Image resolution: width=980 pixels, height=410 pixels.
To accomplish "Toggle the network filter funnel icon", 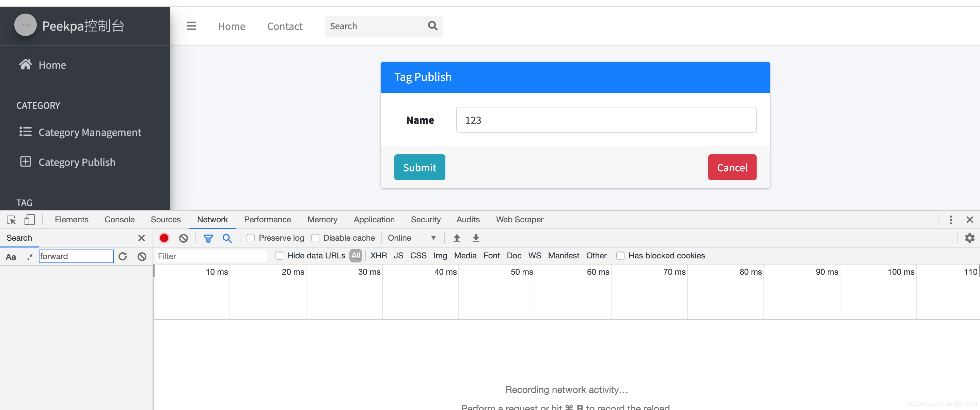I will 208,238.
